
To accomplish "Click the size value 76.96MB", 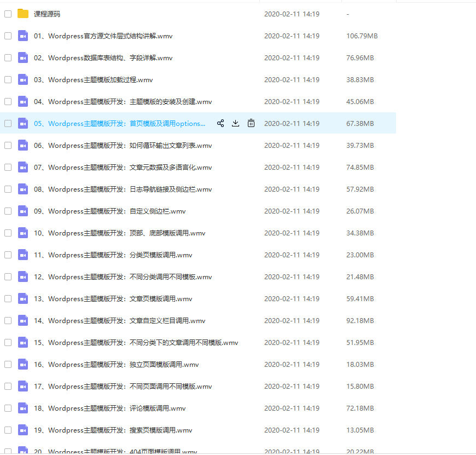I will [360, 57].
